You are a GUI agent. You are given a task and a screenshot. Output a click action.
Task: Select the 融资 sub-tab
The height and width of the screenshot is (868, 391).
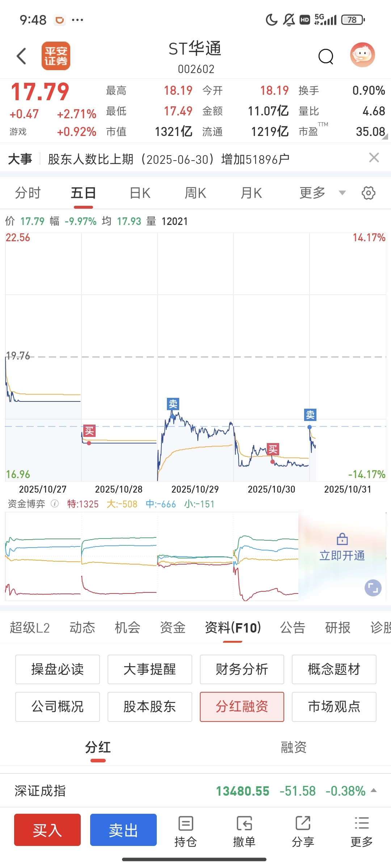(294, 747)
